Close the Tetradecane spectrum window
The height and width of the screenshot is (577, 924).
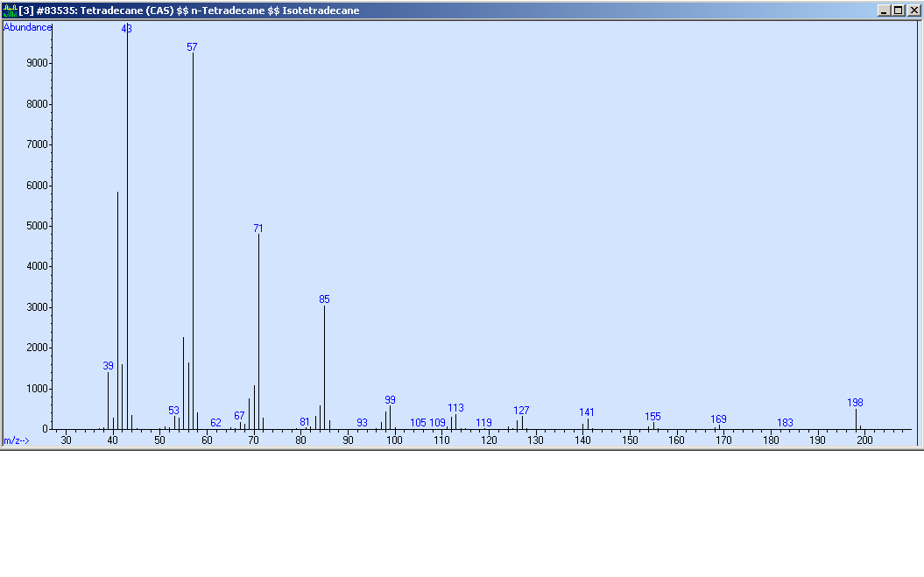pos(914,10)
